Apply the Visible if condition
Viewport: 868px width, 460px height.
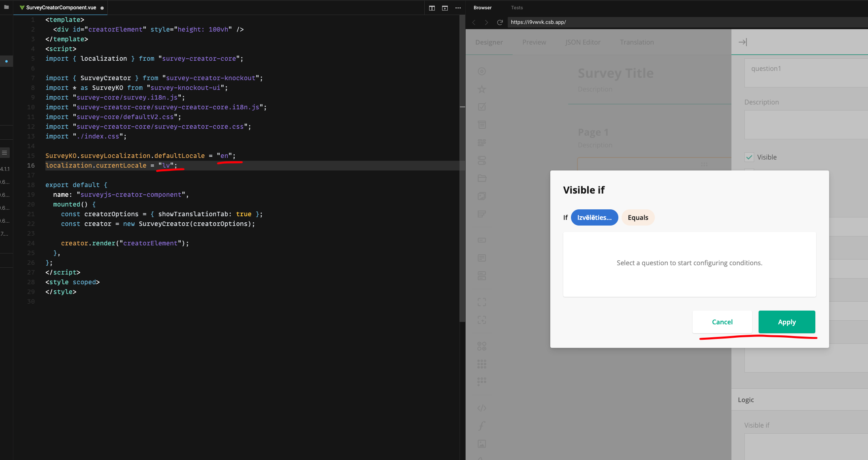787,322
